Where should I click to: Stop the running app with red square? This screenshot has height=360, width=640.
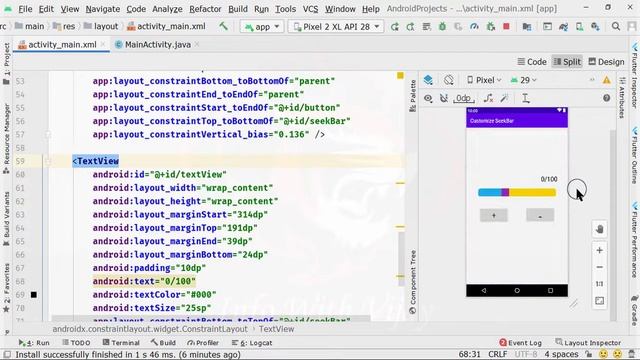click(506, 27)
